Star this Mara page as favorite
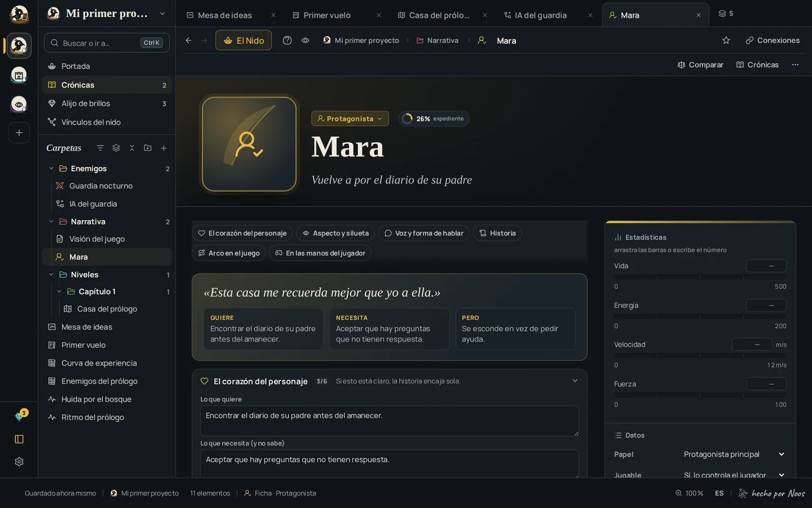Image resolution: width=812 pixels, height=508 pixels. 726,41
